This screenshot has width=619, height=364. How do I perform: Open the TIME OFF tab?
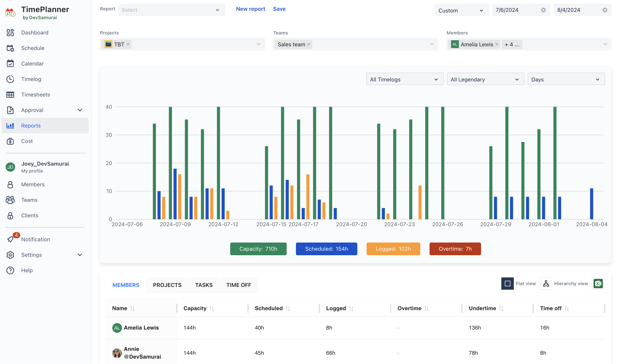click(239, 285)
